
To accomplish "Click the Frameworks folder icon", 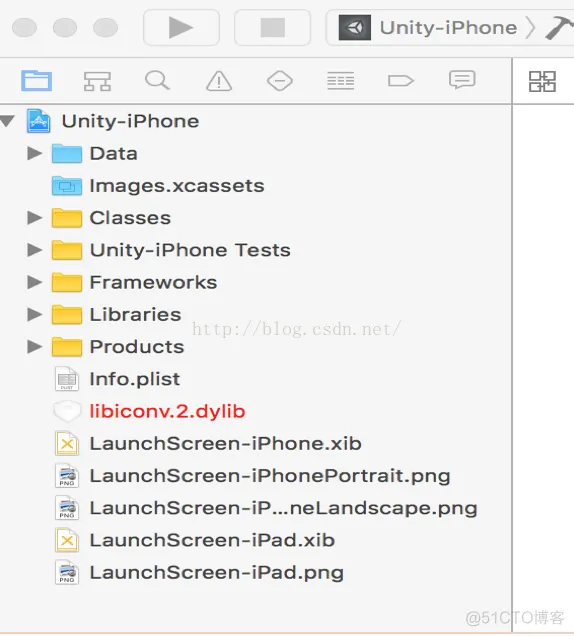I will pos(67,282).
